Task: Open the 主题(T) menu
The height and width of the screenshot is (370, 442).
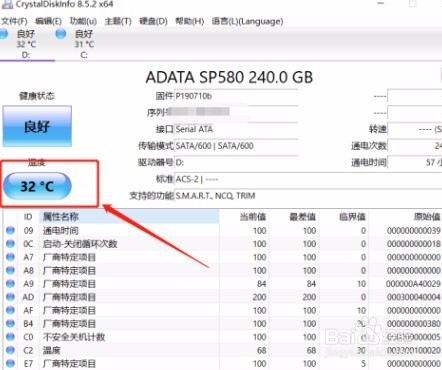Action: (x=118, y=21)
